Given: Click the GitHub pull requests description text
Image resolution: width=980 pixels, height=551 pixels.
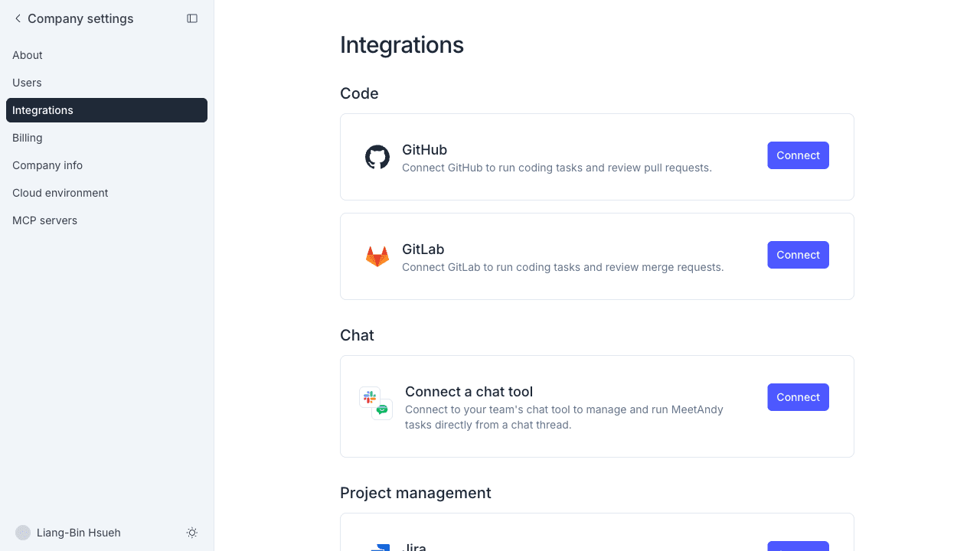Looking at the screenshot, I should 557,168.
